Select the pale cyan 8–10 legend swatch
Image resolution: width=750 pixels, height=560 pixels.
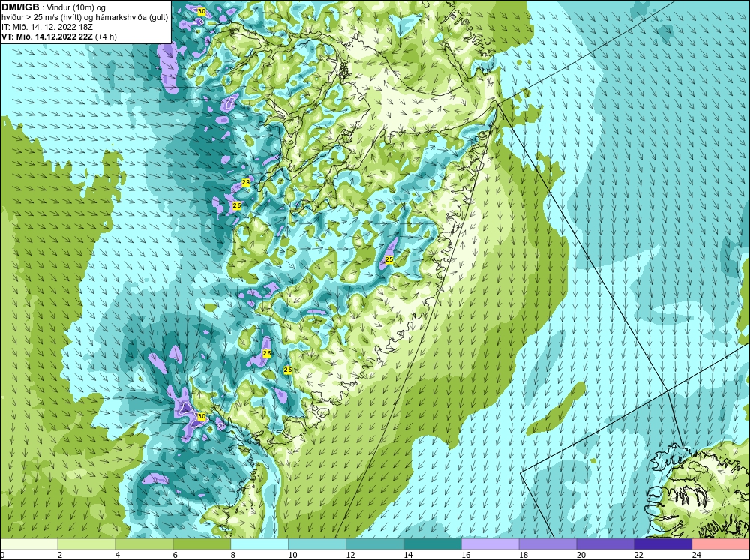[x=259, y=544]
